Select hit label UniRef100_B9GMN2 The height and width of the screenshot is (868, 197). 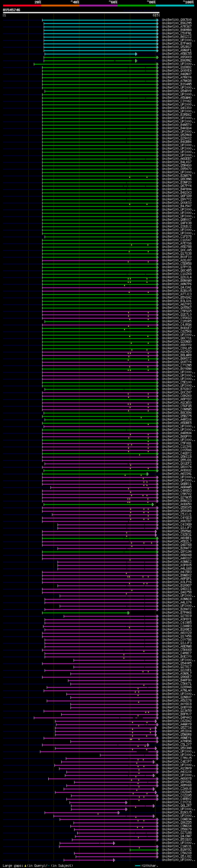[x=177, y=61]
